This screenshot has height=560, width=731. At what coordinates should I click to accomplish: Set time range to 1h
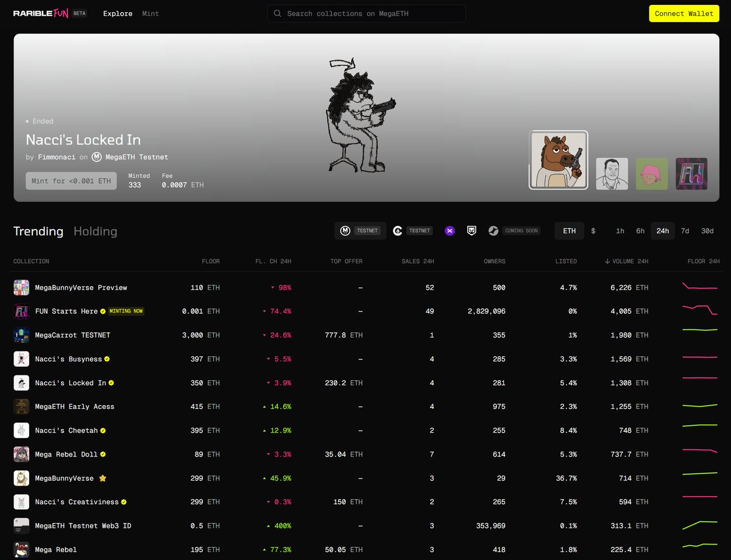(x=620, y=231)
